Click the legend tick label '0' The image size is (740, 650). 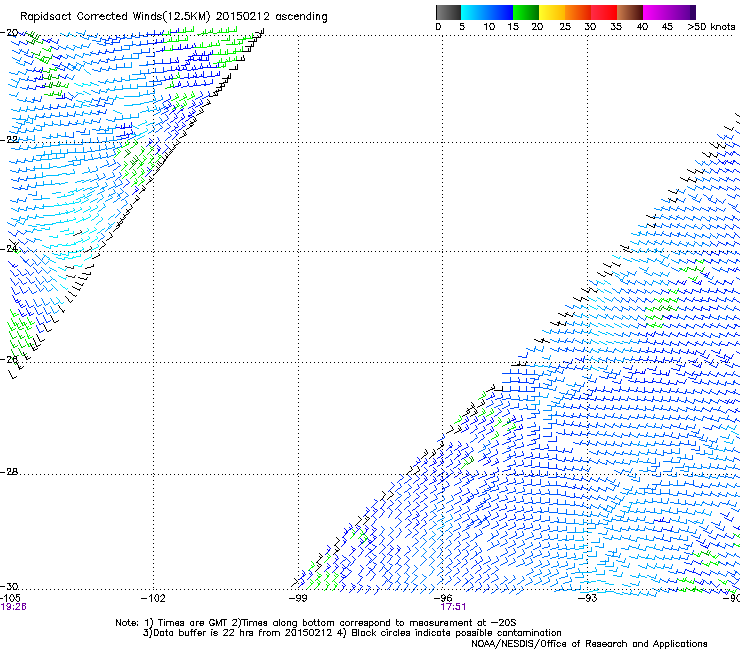pos(438,27)
